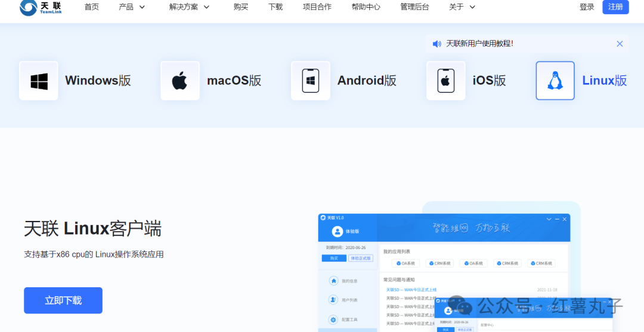Click the 到期时间 2020-06-26 text
644x332 pixels.
346,248
